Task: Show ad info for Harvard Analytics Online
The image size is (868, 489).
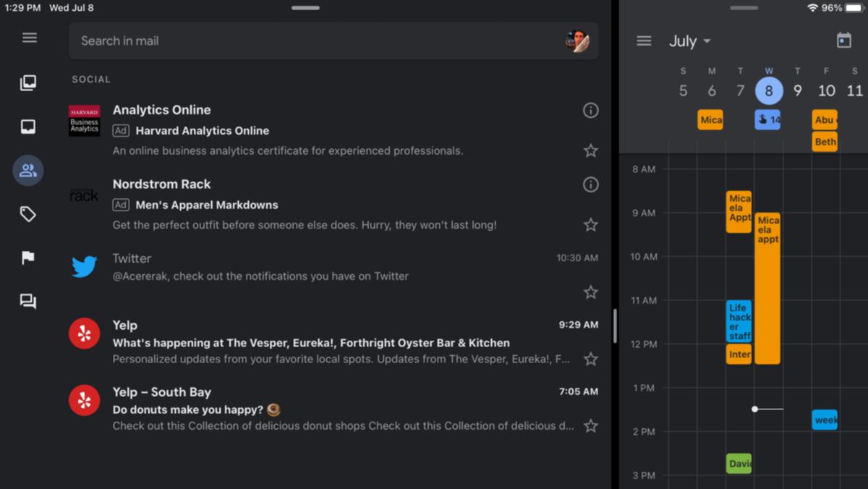Action: coord(591,110)
